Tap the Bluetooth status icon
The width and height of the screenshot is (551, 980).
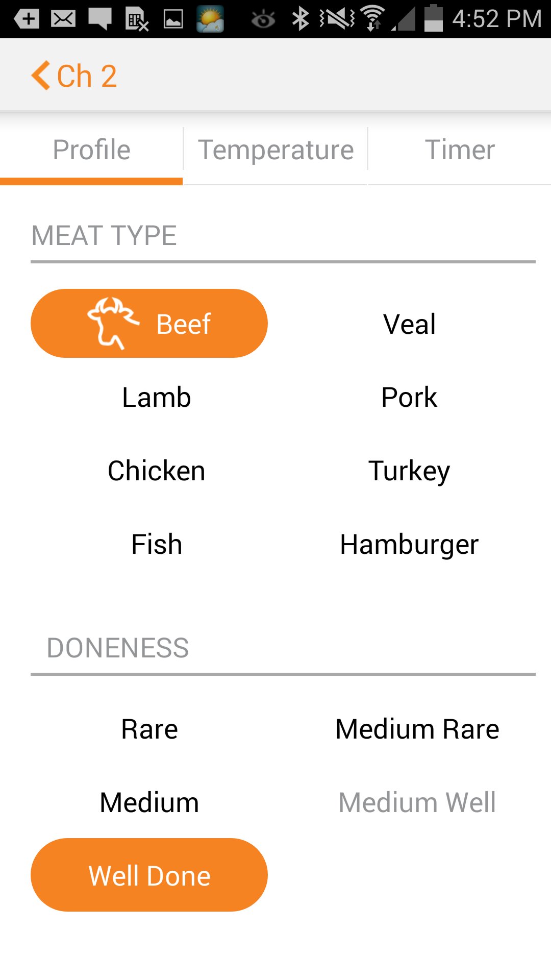(300, 19)
